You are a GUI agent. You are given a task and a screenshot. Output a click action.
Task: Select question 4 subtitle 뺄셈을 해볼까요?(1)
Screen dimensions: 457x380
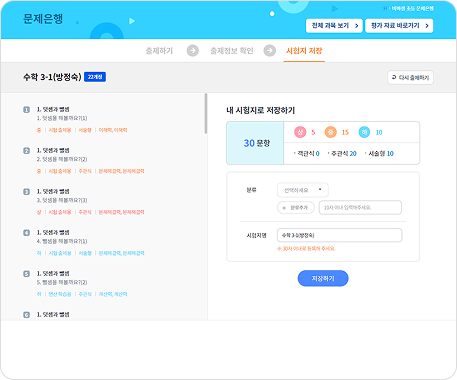pyautogui.click(x=62, y=241)
